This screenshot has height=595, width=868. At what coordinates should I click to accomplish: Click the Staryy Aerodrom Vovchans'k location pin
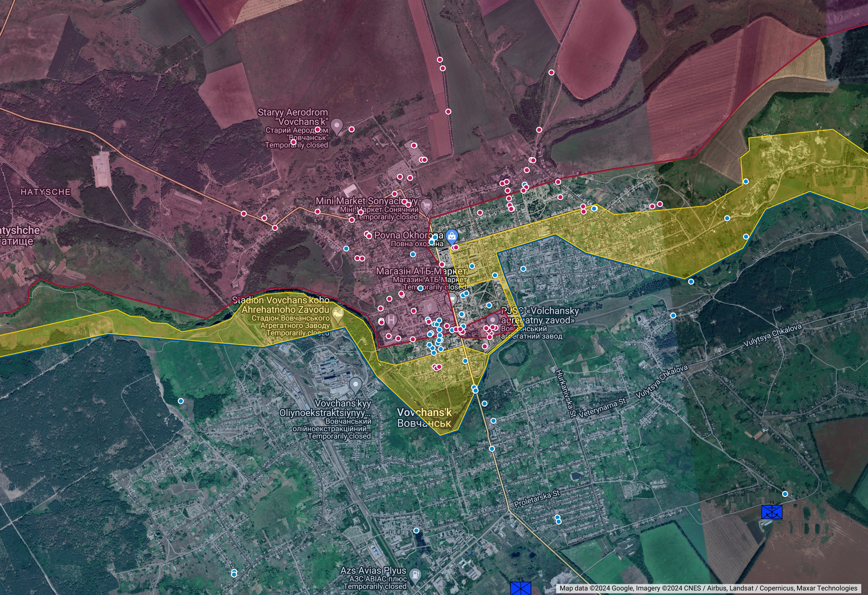tap(337, 126)
